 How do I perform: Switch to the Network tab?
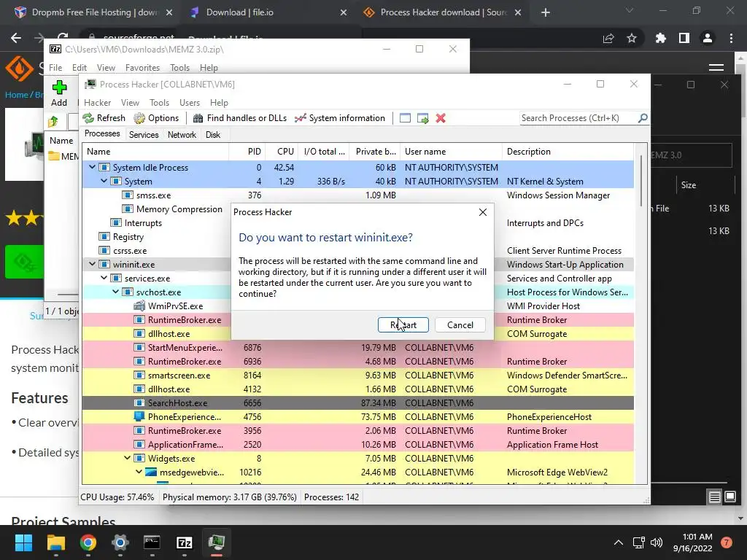tap(182, 135)
